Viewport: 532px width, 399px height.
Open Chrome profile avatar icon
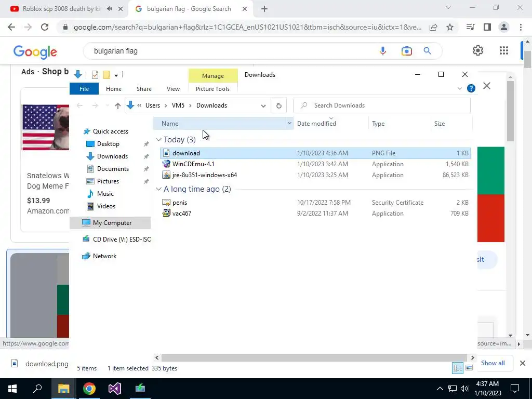pos(504,27)
